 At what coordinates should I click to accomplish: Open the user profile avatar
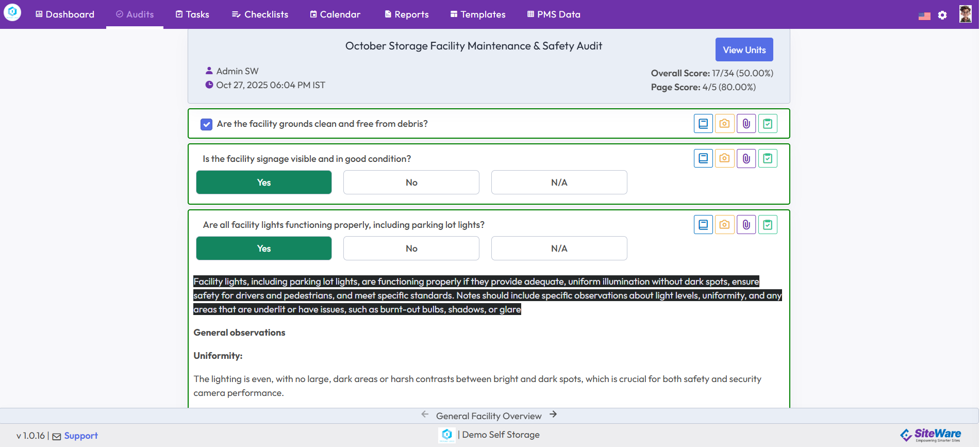pos(965,14)
